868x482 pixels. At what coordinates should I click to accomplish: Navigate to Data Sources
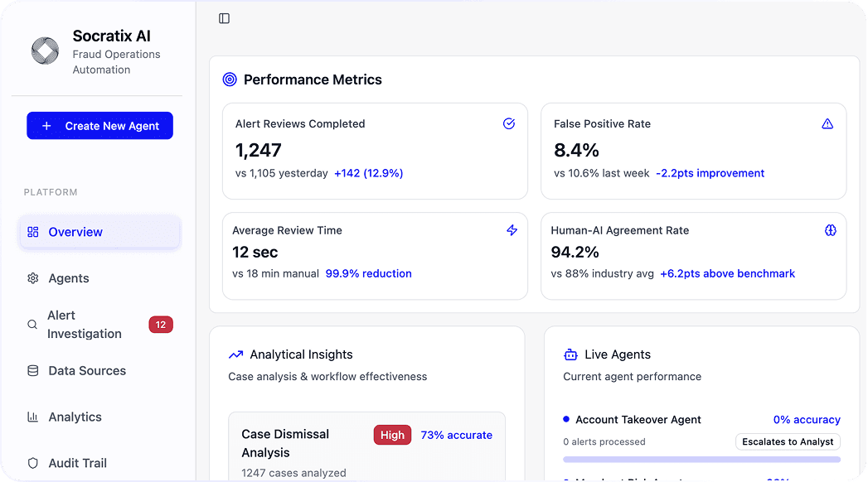point(87,371)
